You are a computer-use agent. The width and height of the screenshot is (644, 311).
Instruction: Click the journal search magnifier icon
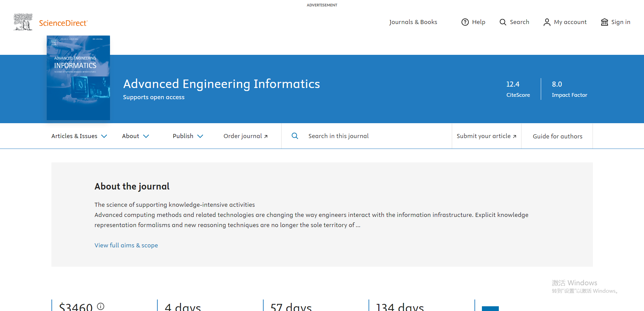pos(295,136)
